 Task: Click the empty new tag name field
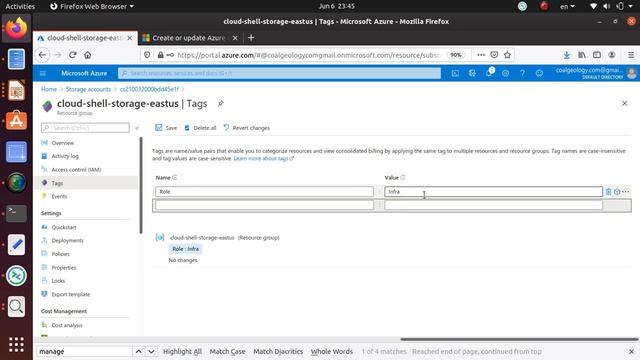264,205
